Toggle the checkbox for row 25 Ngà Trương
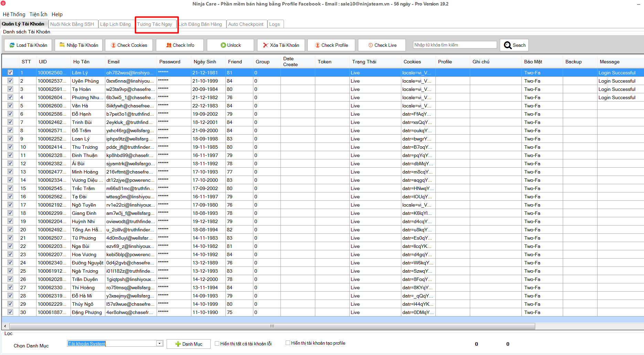Viewport: 644px width, 355px height. 10,271
